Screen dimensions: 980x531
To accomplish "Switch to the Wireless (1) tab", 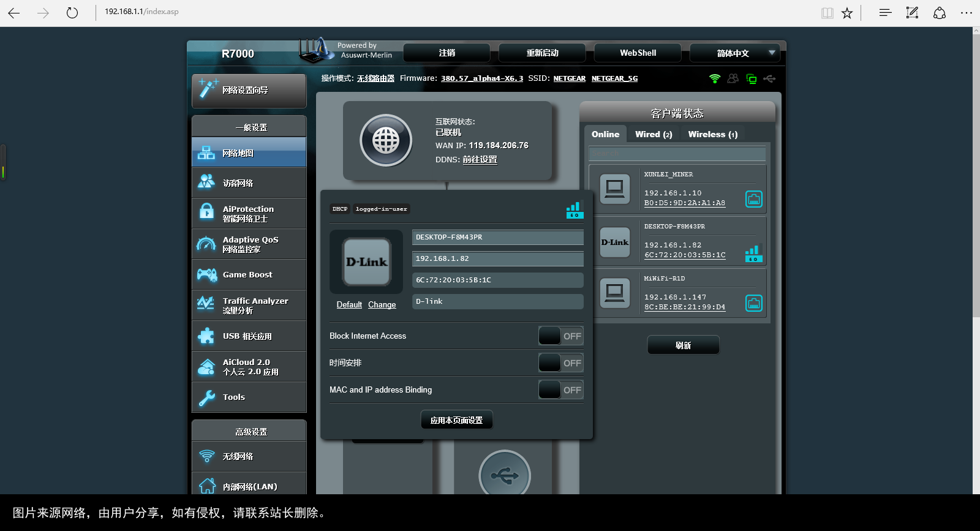I will pyautogui.click(x=712, y=134).
